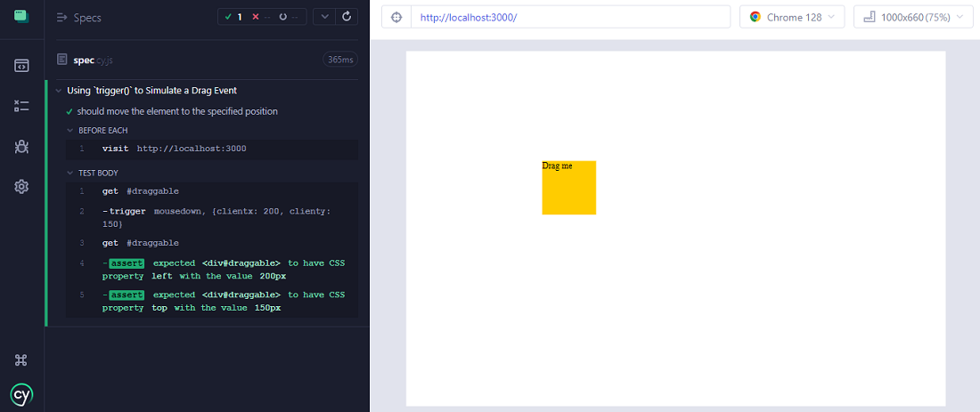Toggle auto-scrolling down-arrow button
The image size is (980, 412).
(323, 17)
